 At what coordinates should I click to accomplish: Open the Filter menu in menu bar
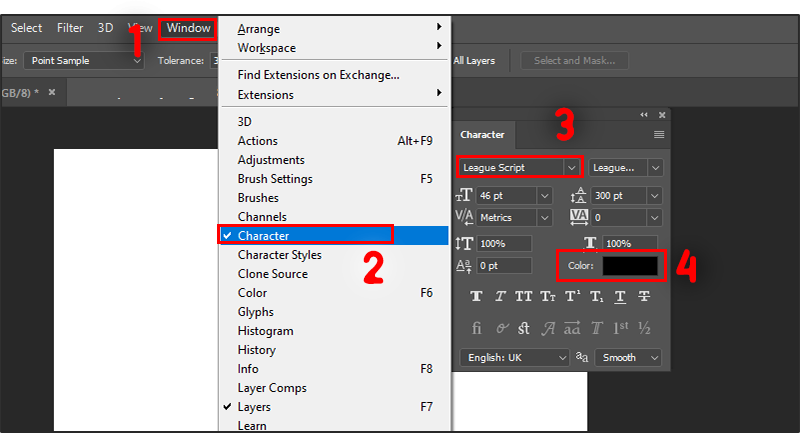click(x=70, y=28)
